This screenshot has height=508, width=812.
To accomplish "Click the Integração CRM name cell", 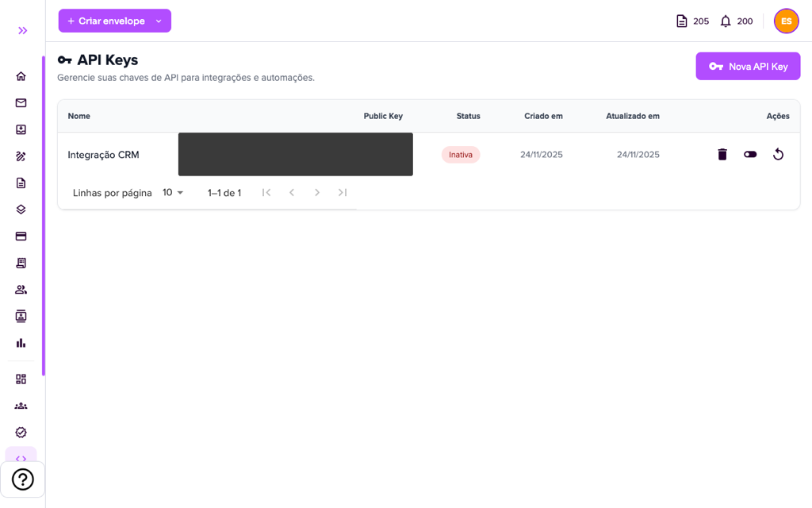I will [104, 155].
